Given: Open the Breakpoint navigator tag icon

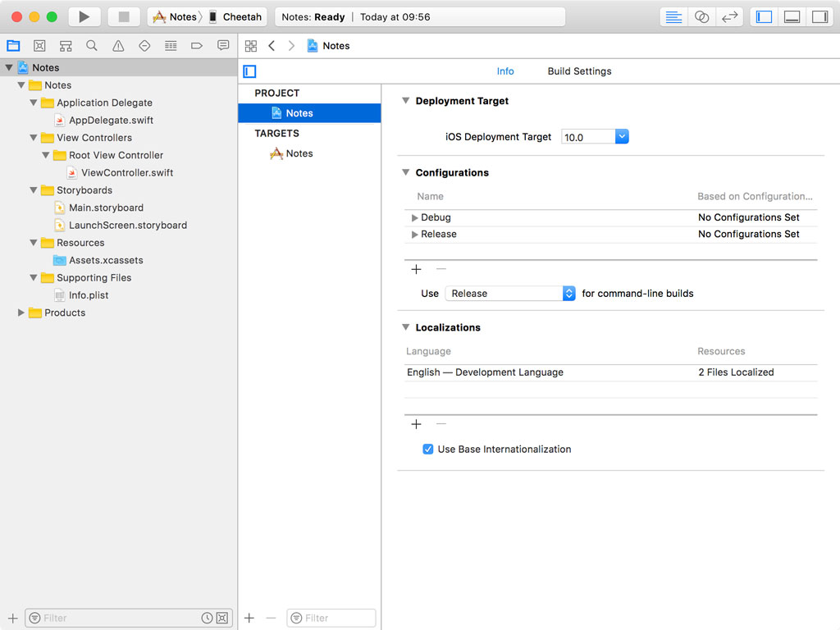Looking at the screenshot, I should tap(197, 45).
